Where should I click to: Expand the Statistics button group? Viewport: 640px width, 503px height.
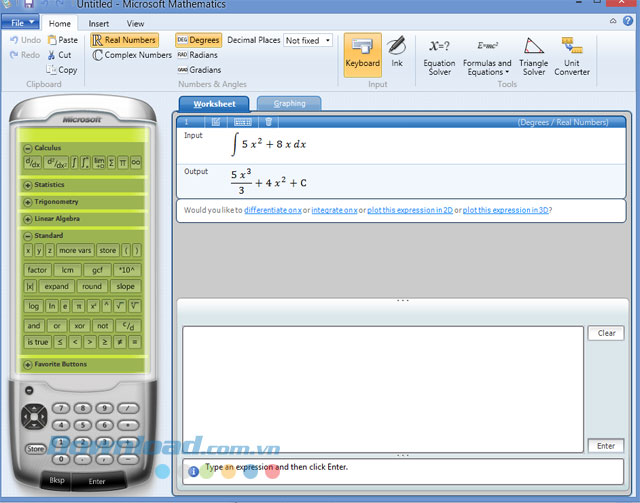28,185
